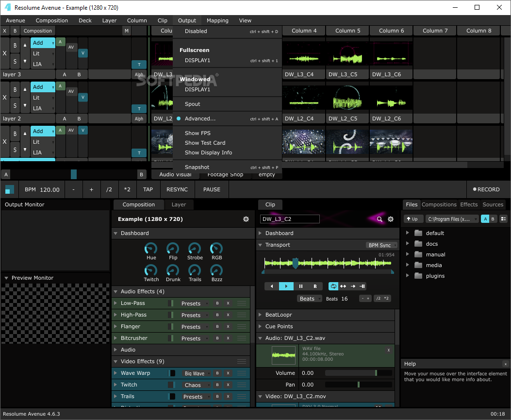The height and width of the screenshot is (420, 511).
Task: Turn the Hue dashboard knob
Action: [x=151, y=249]
